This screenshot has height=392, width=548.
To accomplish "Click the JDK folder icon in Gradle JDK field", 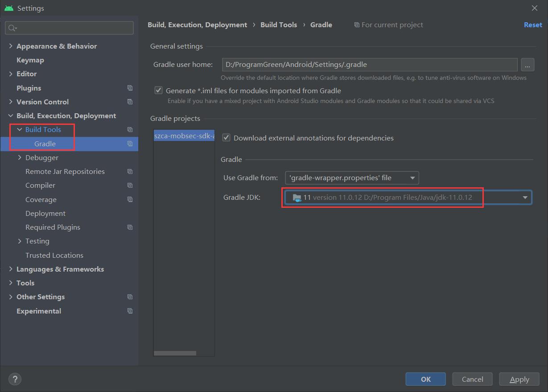I will coord(297,197).
